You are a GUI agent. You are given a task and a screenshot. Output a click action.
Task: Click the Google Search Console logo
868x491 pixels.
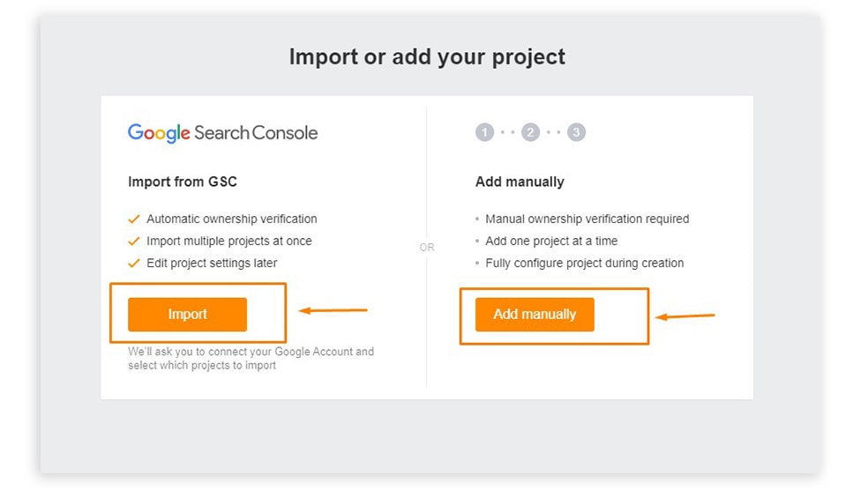pos(222,133)
